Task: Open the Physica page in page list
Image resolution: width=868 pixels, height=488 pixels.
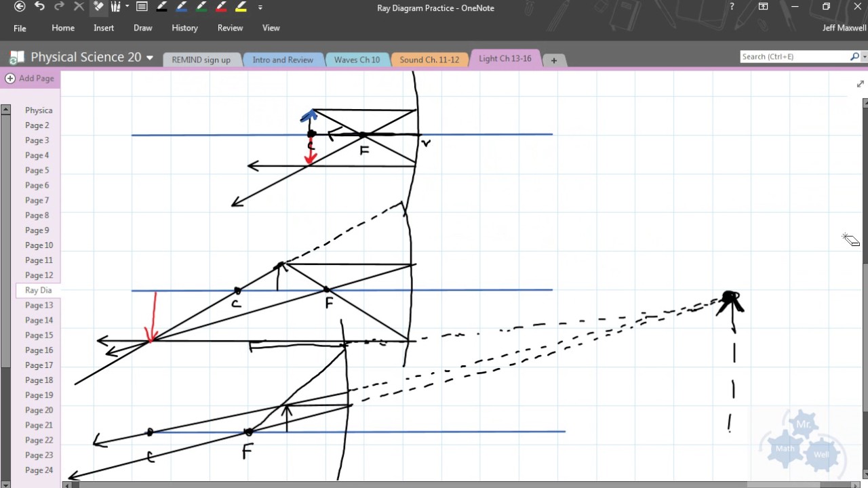Action: coord(38,110)
